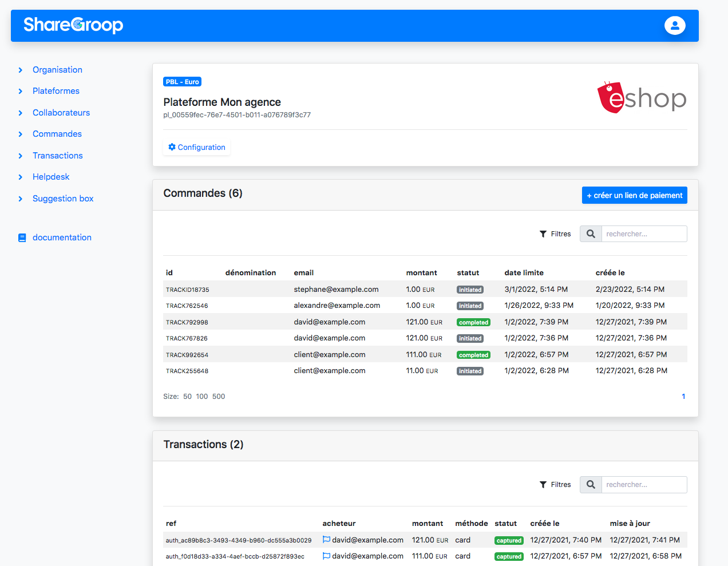Click the mise à jour column header
This screenshot has height=566, width=728.
(x=630, y=524)
